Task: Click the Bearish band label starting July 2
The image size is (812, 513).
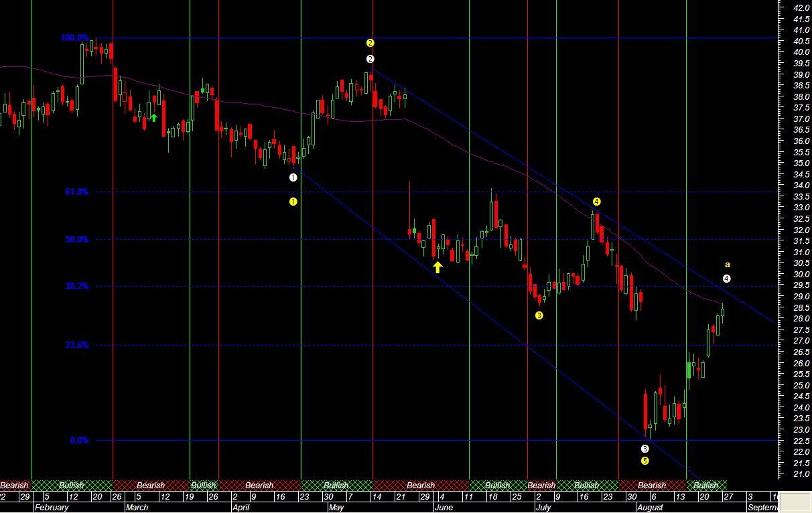Action: coord(541,486)
